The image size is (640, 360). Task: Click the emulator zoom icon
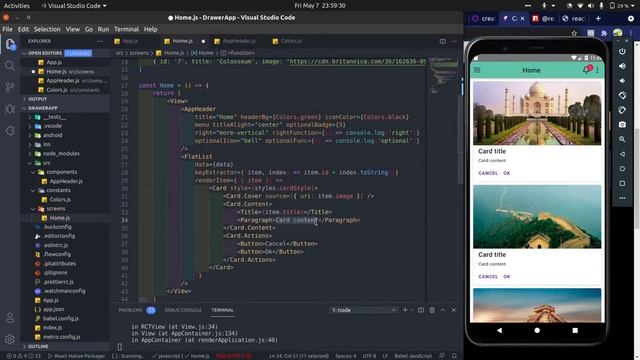point(622,139)
